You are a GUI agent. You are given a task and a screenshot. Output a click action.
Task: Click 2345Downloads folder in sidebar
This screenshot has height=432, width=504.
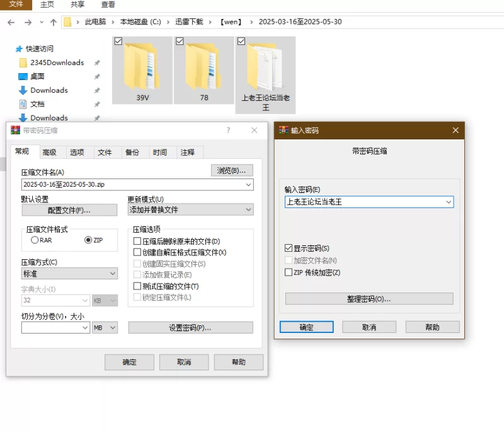[57, 62]
